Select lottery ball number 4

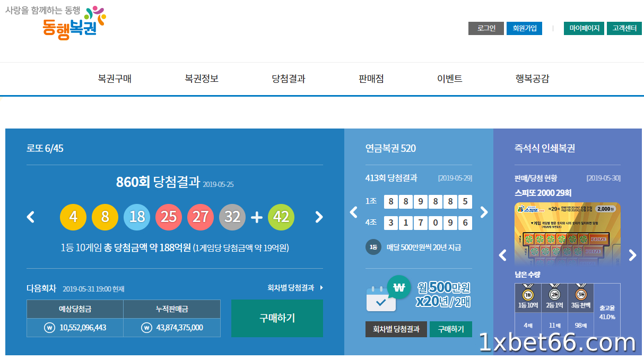click(x=73, y=217)
